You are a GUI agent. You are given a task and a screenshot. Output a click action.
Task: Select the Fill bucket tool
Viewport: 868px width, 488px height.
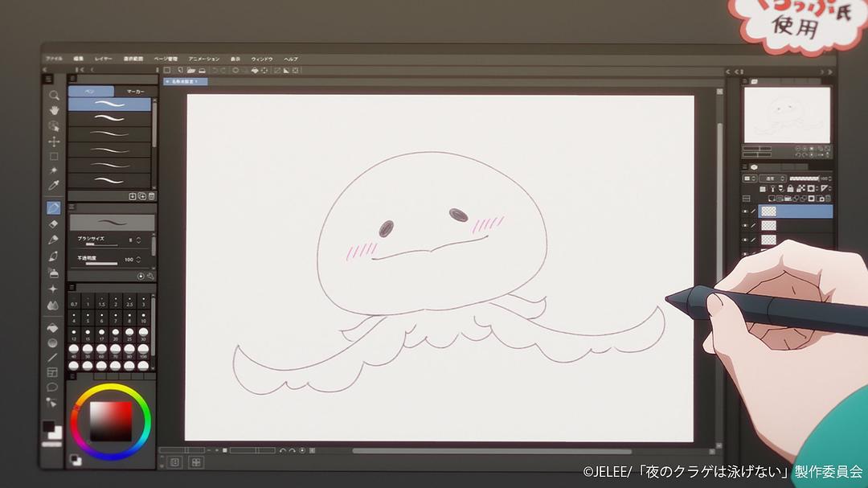pos(52,328)
